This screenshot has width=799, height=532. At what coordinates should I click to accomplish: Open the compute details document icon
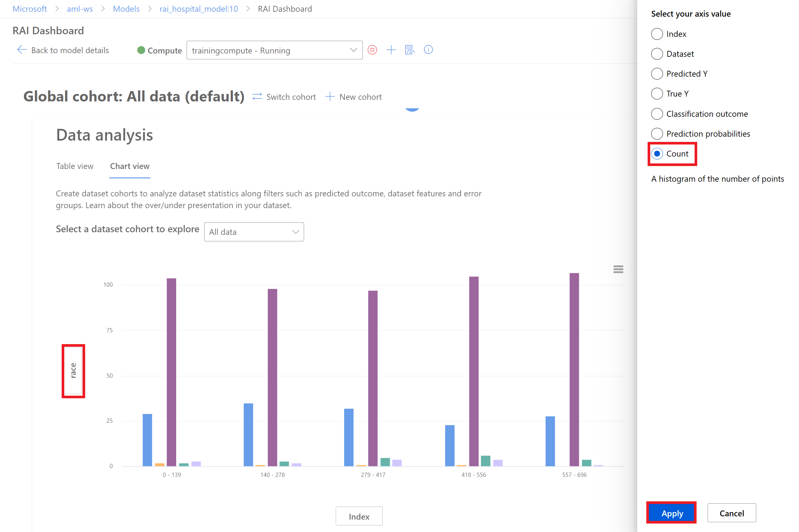[409, 50]
